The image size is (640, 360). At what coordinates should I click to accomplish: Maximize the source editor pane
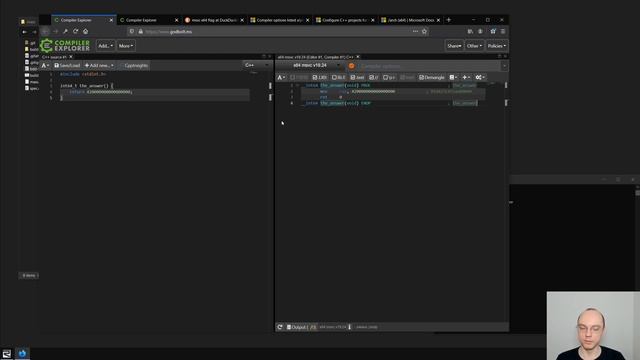click(264, 56)
